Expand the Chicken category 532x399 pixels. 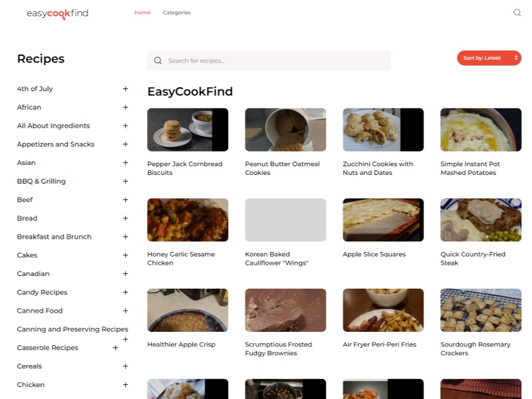[125, 384]
